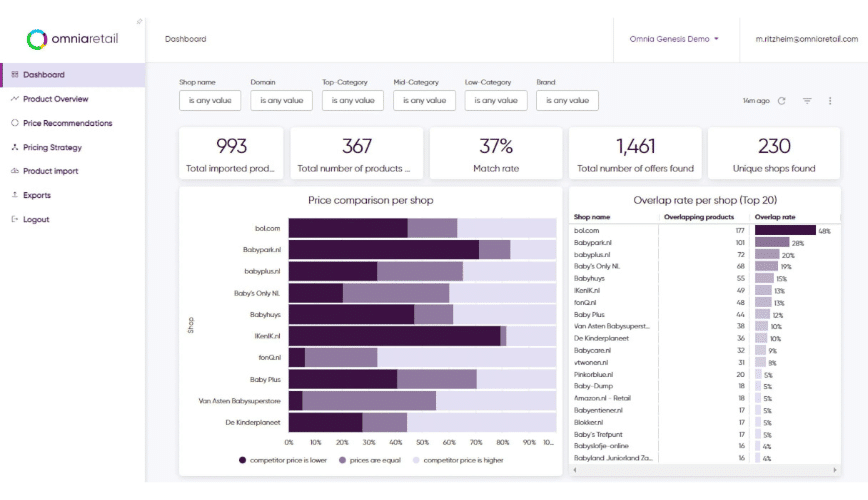Click the m.ritzheim@omniaretail.com account link

point(806,39)
